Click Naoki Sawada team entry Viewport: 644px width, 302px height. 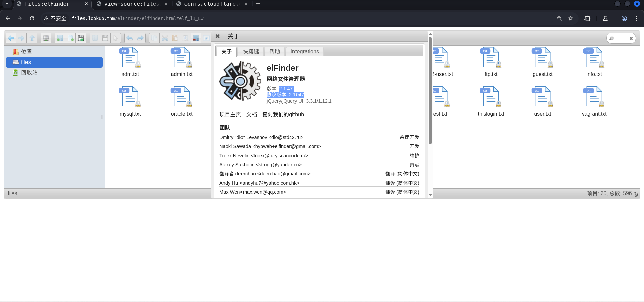tap(319, 146)
